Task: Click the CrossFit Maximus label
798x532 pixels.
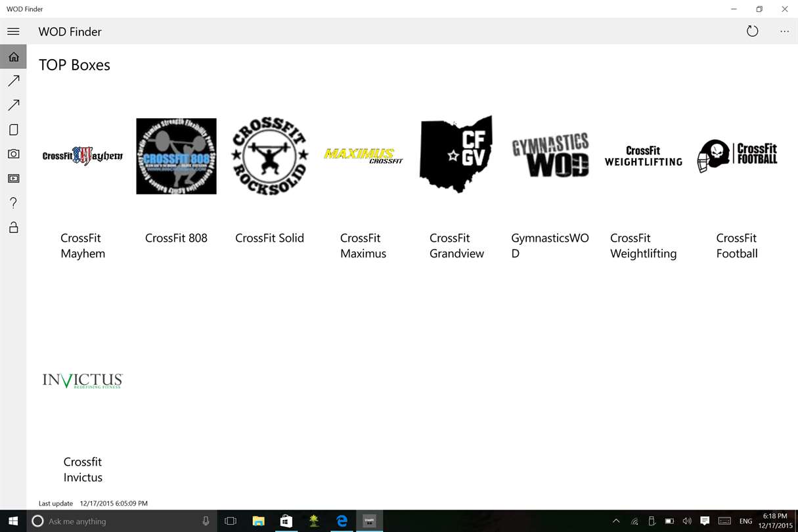Action: 363,246
